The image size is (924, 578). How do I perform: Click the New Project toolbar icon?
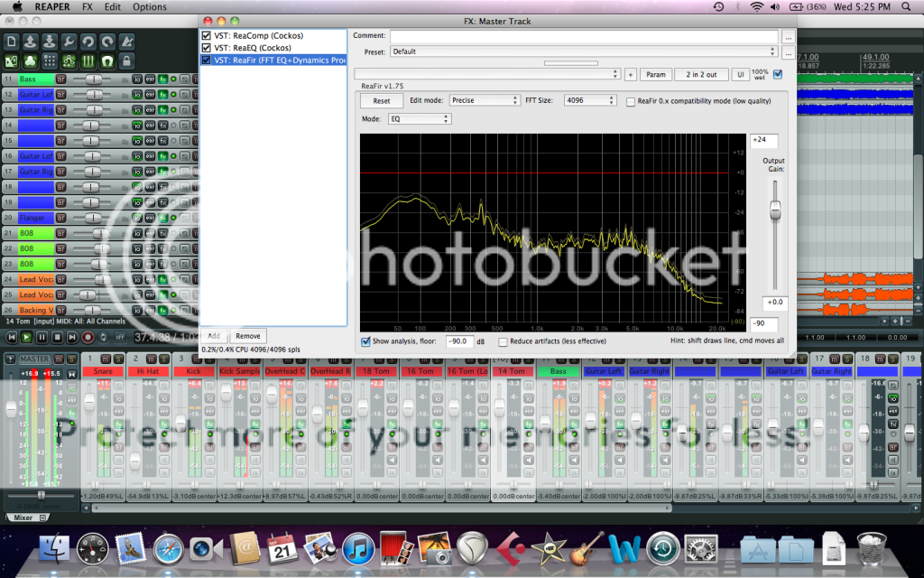pyautogui.click(x=11, y=42)
